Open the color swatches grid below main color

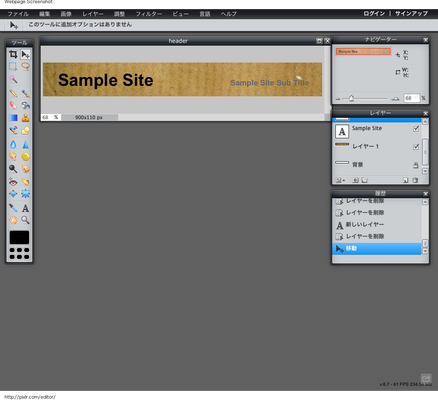[x=19, y=253]
